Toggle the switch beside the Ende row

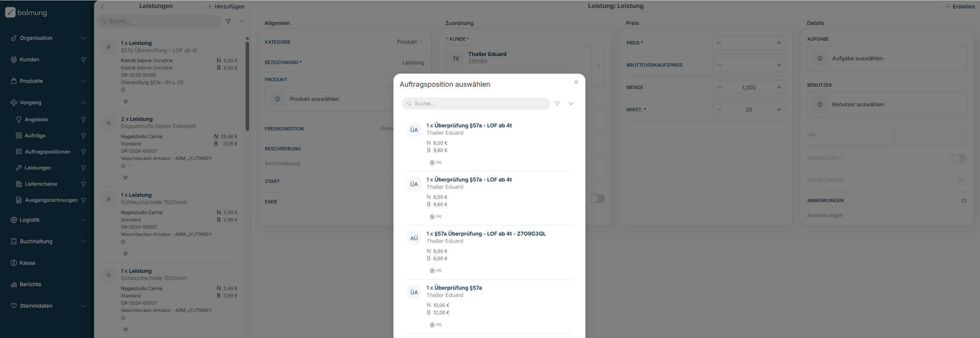pyautogui.click(x=597, y=199)
